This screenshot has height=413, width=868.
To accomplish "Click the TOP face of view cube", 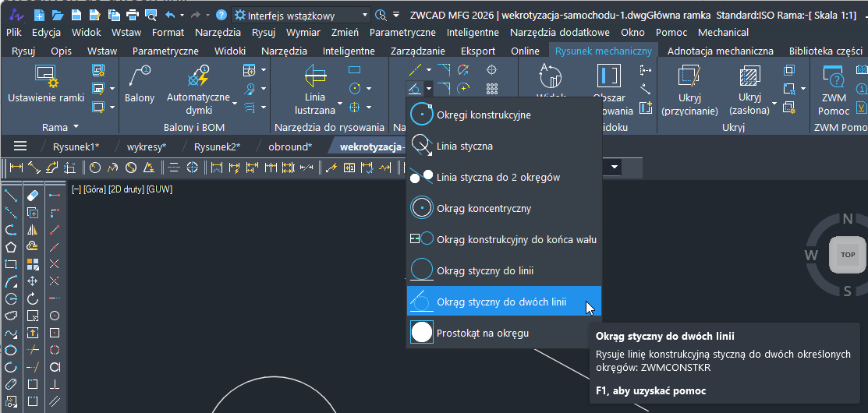I will click(848, 254).
